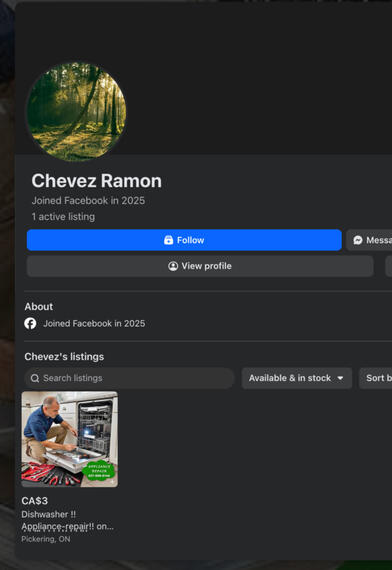The height and width of the screenshot is (570, 392).
Task: Expand the Available & in stock dropdown
Action: 297,378
